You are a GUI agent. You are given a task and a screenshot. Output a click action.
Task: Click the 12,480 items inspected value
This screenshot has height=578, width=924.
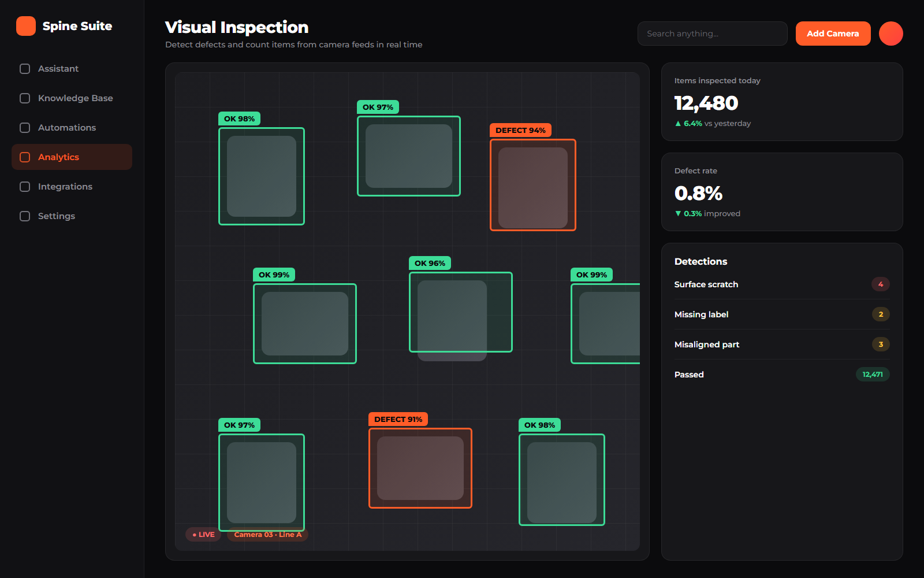click(706, 103)
